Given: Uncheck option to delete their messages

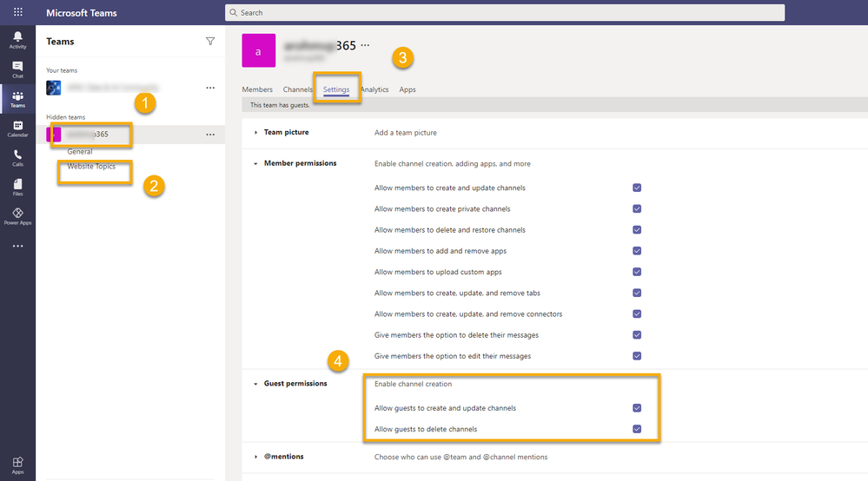Looking at the screenshot, I should point(637,335).
